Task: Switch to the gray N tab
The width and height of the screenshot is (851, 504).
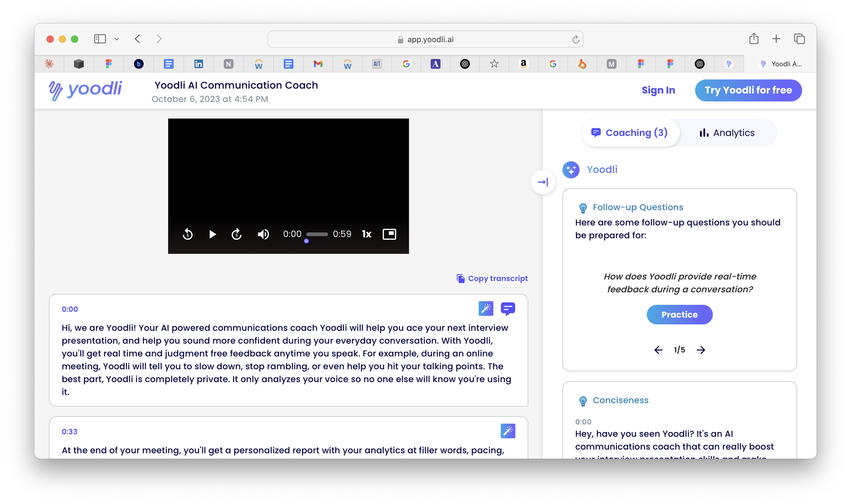Action: (228, 64)
